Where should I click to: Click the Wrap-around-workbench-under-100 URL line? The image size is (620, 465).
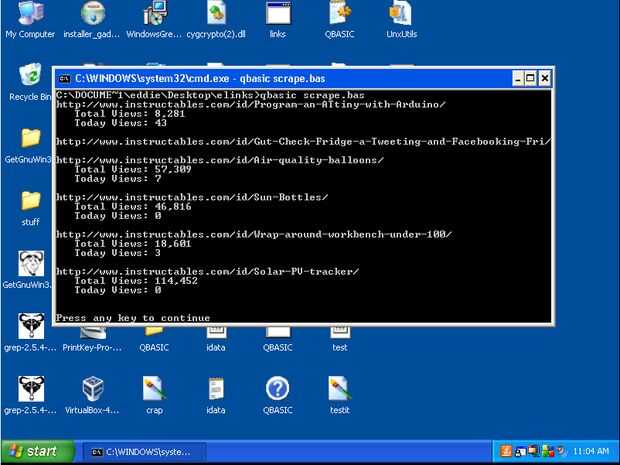[x=254, y=234]
